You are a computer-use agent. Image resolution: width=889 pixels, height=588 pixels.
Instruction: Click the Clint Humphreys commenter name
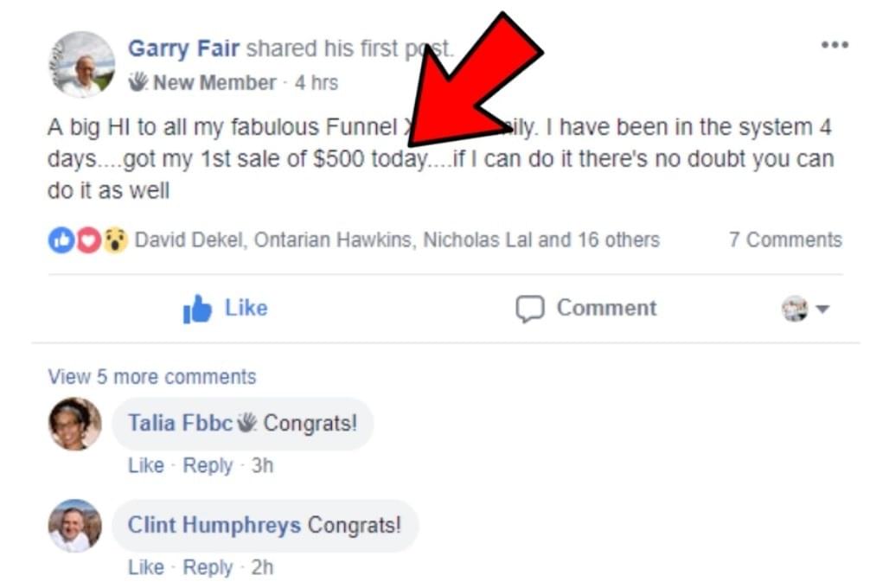[214, 525]
